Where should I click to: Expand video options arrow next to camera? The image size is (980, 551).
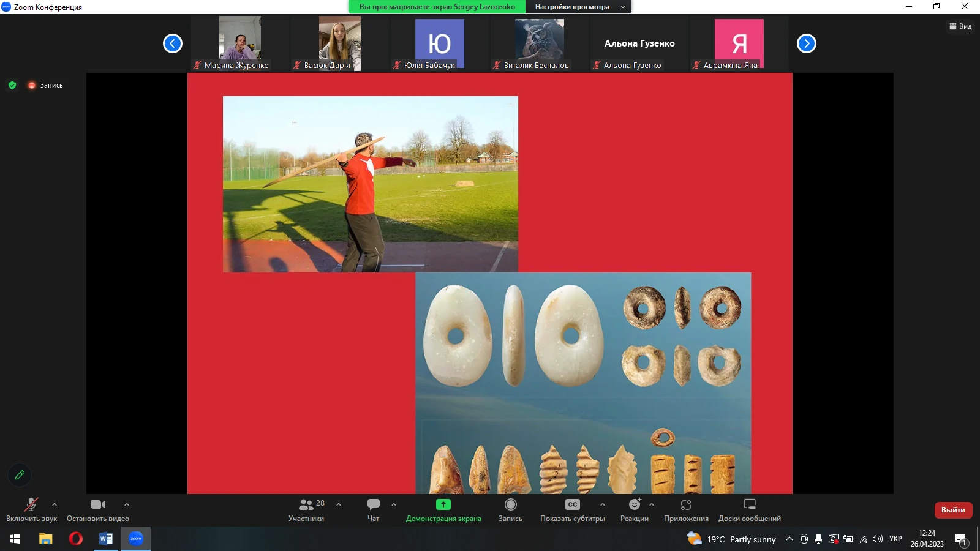click(x=127, y=504)
